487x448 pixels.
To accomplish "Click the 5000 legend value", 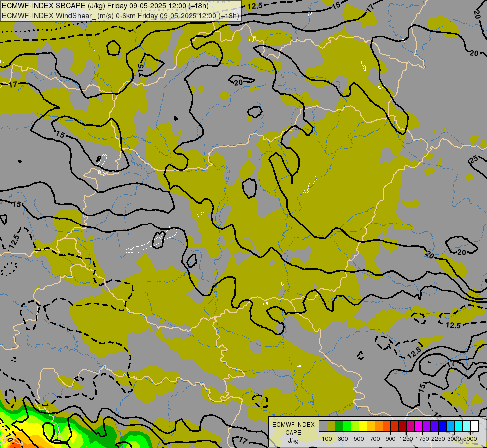I will tap(470, 439).
